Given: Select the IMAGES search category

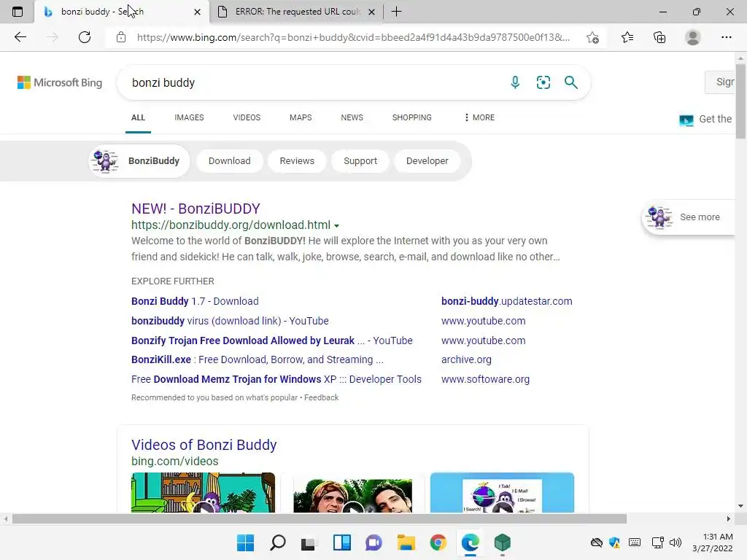Looking at the screenshot, I should [x=189, y=117].
